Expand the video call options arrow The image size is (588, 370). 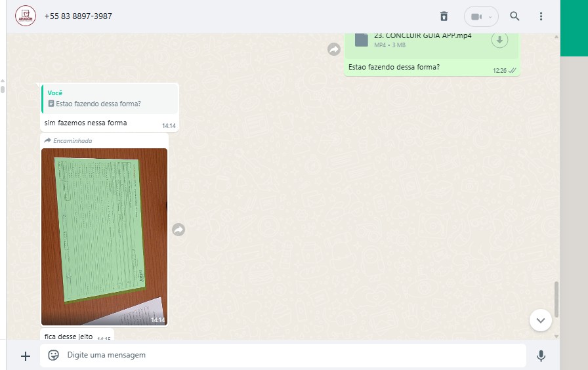click(490, 17)
